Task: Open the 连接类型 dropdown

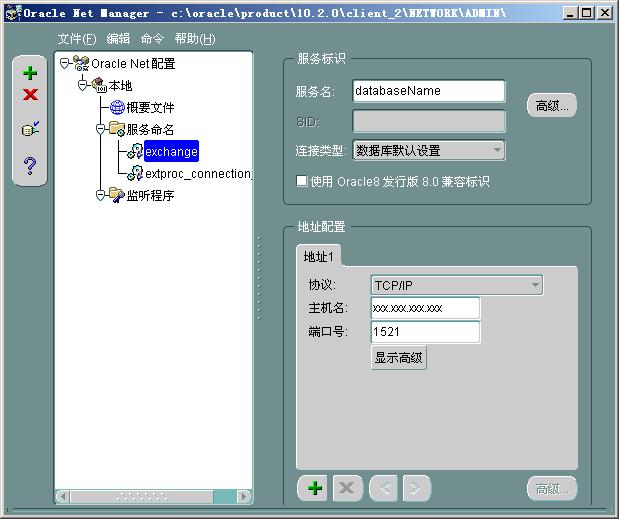Action: pyautogui.click(x=429, y=150)
